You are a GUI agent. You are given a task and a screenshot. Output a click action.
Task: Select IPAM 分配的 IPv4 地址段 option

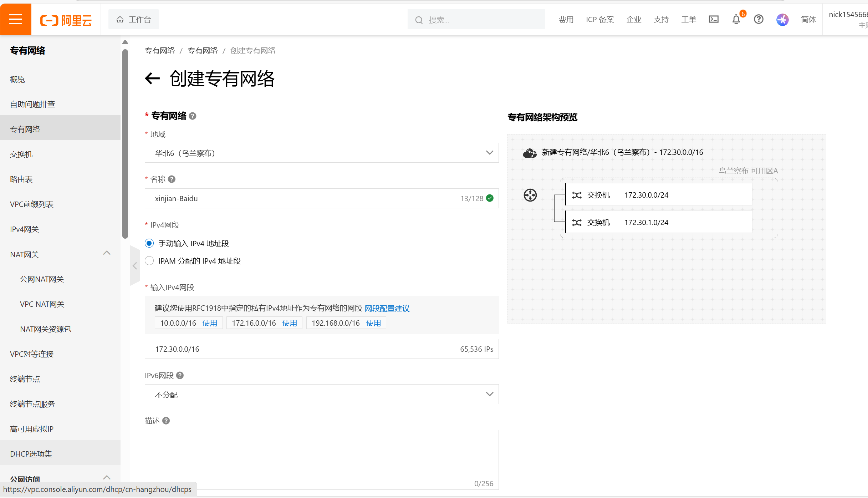(149, 261)
